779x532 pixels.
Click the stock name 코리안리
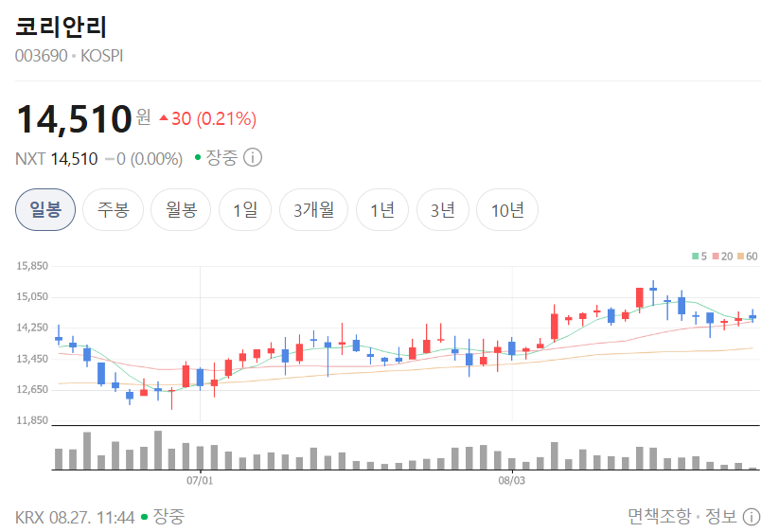coord(61,27)
